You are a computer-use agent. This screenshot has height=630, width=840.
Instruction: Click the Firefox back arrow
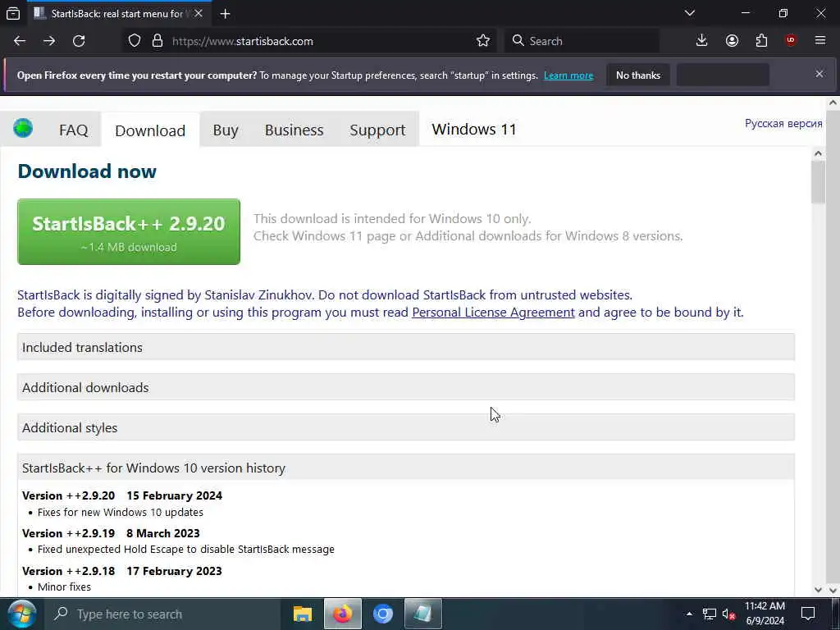click(x=20, y=41)
